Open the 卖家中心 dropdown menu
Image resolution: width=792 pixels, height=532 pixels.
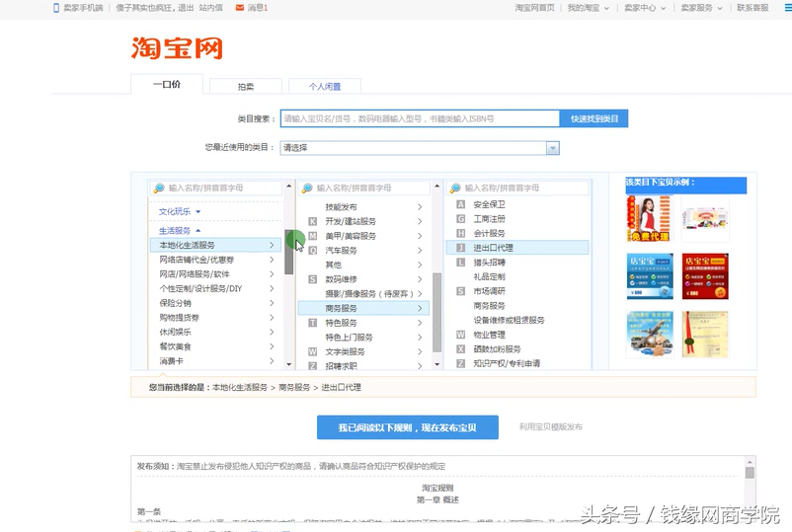645,8
